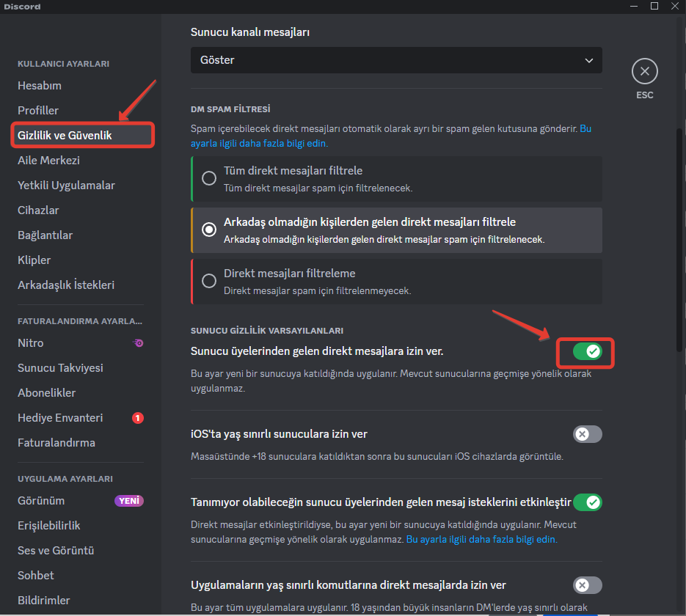Click the YENİ badge next to Görünüm

tap(129, 500)
